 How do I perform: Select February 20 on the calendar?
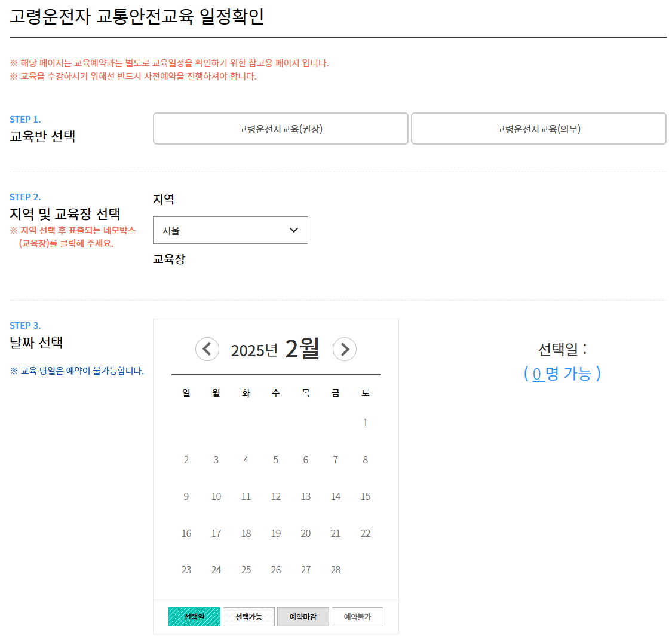pyautogui.click(x=305, y=533)
